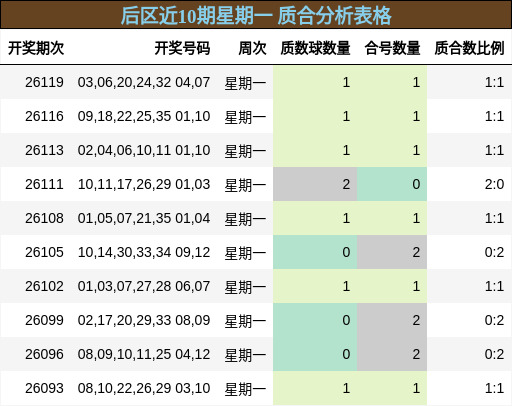Click period number 26105

coord(44,252)
